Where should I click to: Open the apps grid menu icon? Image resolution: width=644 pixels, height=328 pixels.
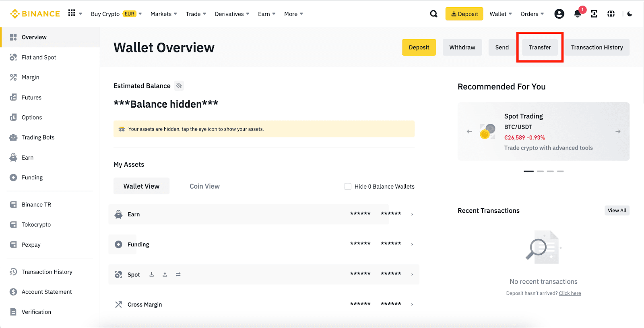[72, 13]
